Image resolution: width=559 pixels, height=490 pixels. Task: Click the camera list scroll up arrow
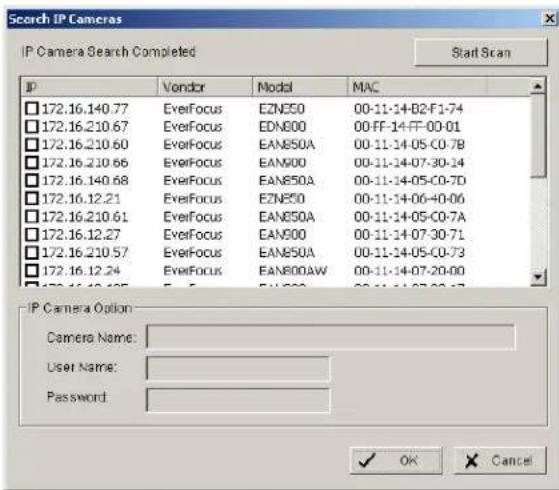tap(538, 86)
